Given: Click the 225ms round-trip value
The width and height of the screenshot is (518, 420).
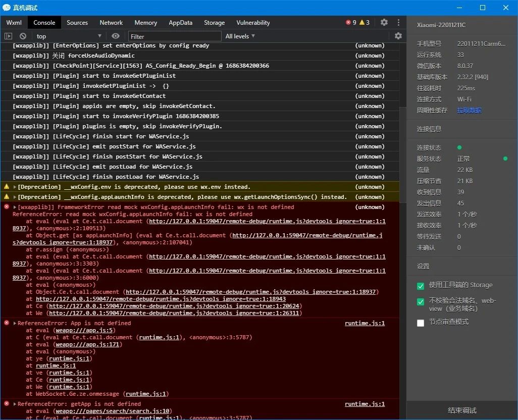Looking at the screenshot, I should pyautogui.click(x=466, y=88).
